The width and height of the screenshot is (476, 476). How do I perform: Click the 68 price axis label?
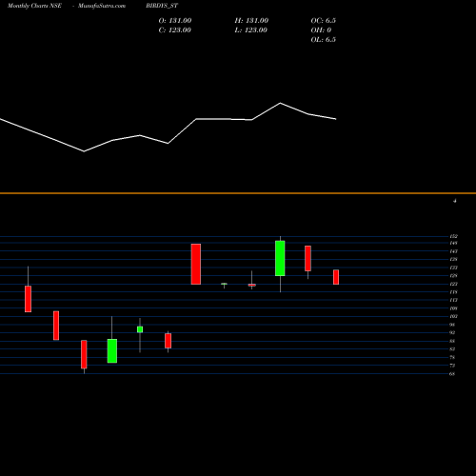pyautogui.click(x=452, y=374)
